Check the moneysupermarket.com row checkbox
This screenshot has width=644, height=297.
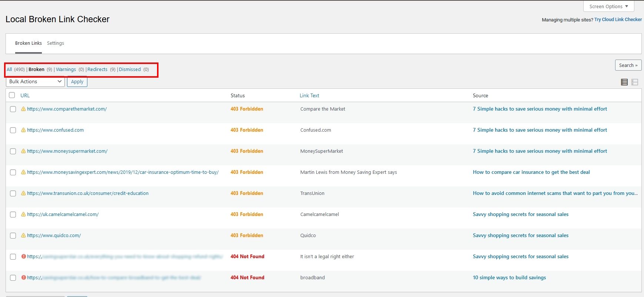(x=13, y=151)
